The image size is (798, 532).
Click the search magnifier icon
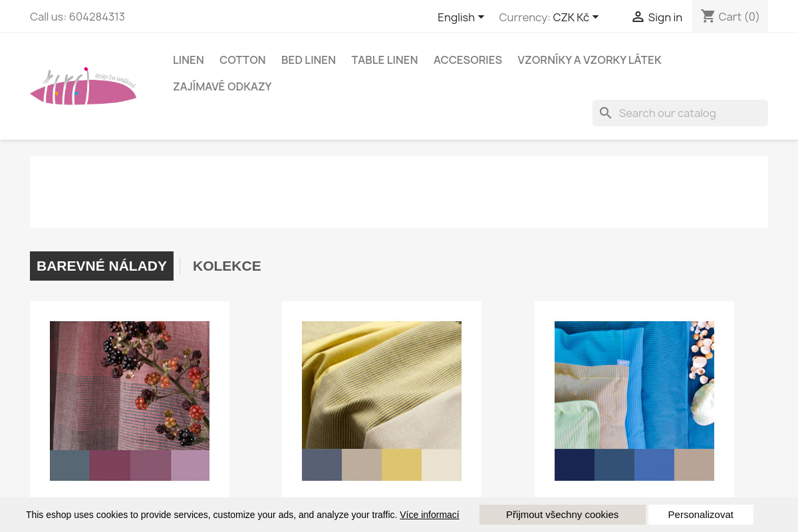click(605, 113)
